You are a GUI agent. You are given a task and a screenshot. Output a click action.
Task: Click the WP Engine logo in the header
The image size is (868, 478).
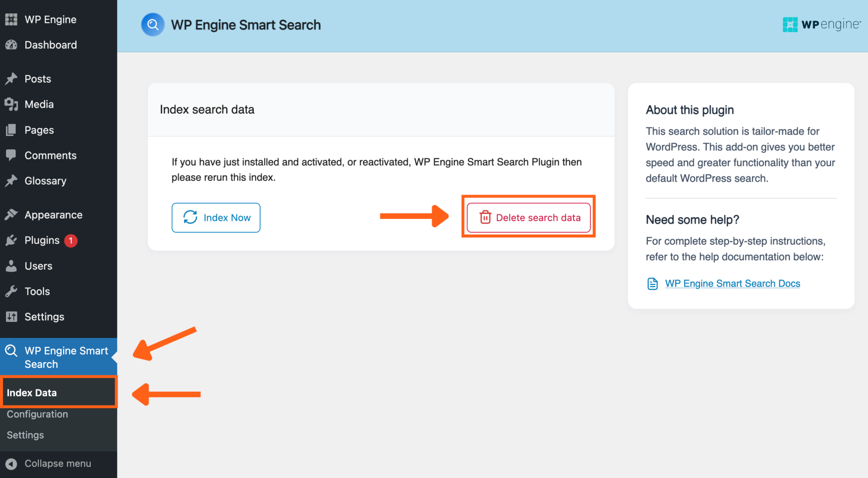(821, 24)
